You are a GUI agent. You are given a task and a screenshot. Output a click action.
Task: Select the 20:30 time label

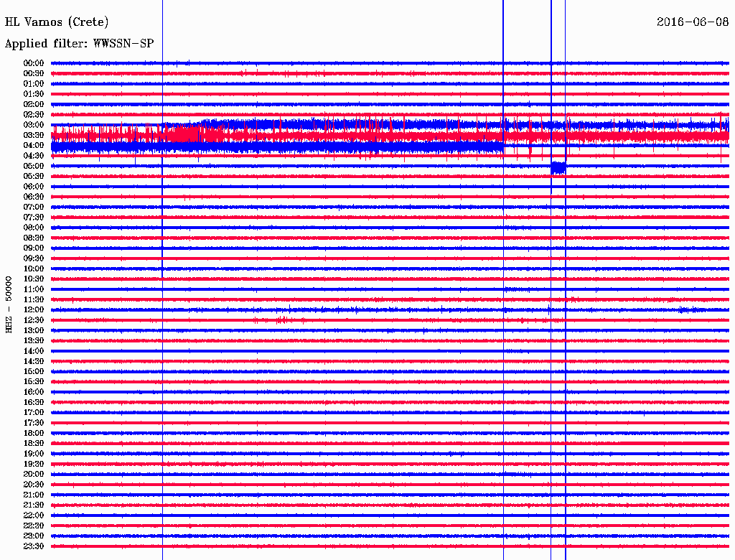[x=34, y=485]
